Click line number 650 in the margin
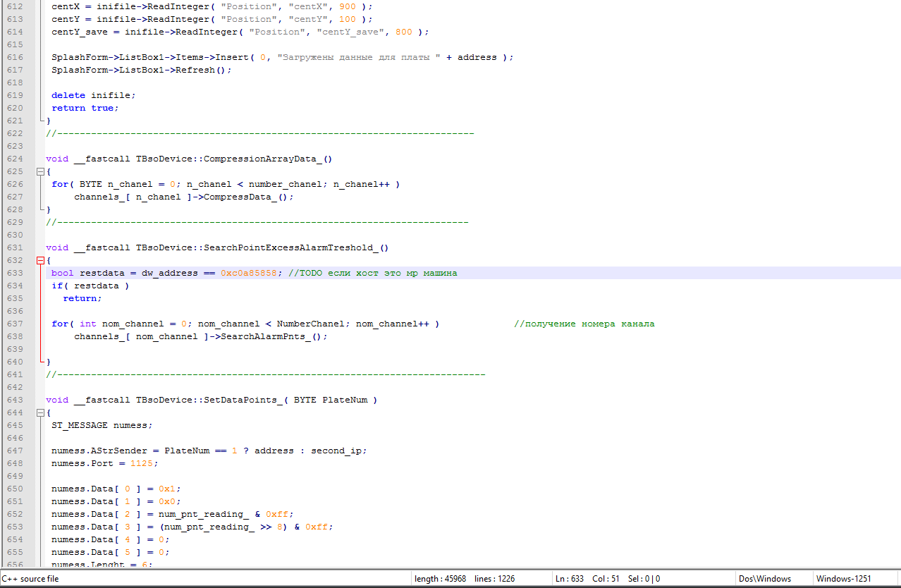The image size is (901, 588). coord(15,489)
